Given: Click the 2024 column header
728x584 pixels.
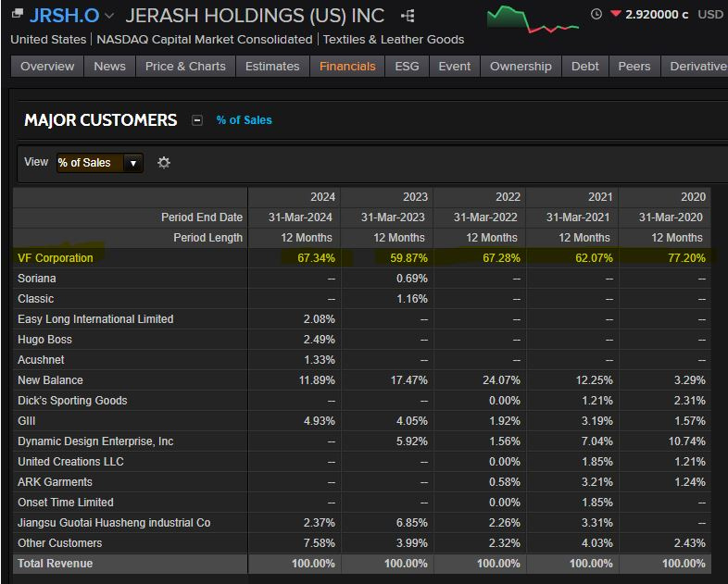Looking at the screenshot, I should [x=322, y=197].
